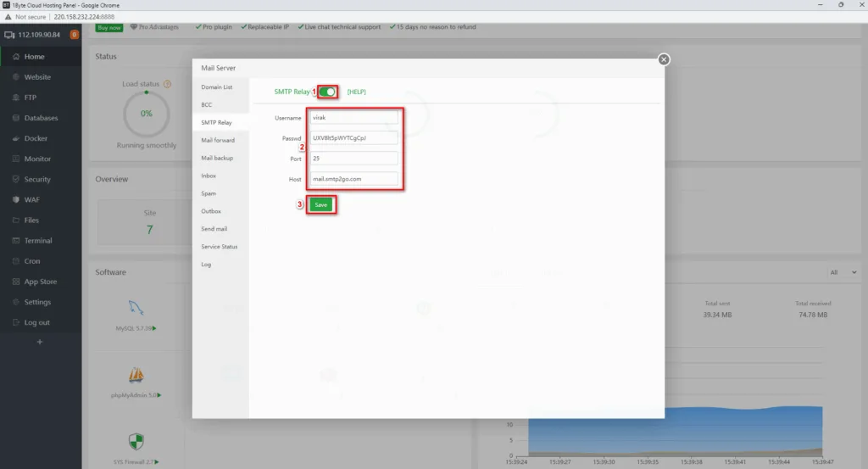
Task: Close the Mail Server dialog
Action: (x=664, y=59)
